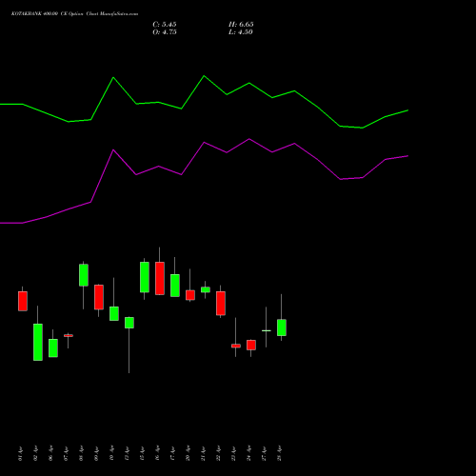This screenshot has height=476, width=476.
Task: Click the last green candle for 28 Apr
Action: (282, 327)
